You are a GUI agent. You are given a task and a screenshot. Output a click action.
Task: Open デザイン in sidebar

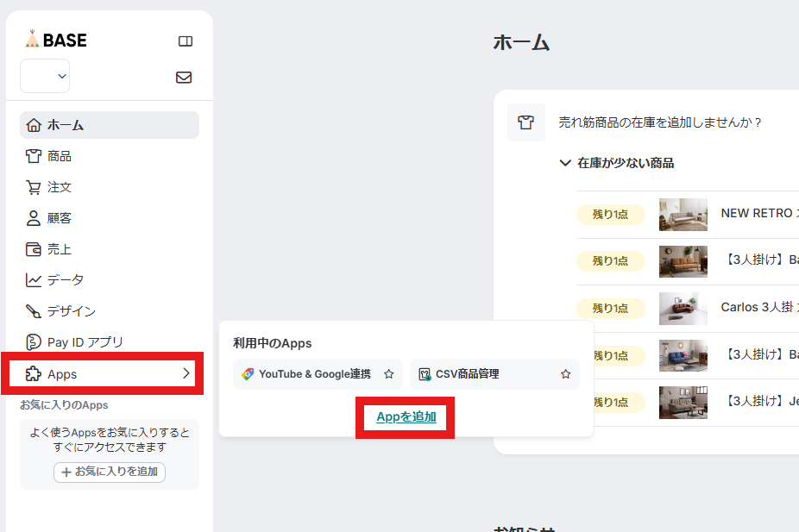pos(71,311)
